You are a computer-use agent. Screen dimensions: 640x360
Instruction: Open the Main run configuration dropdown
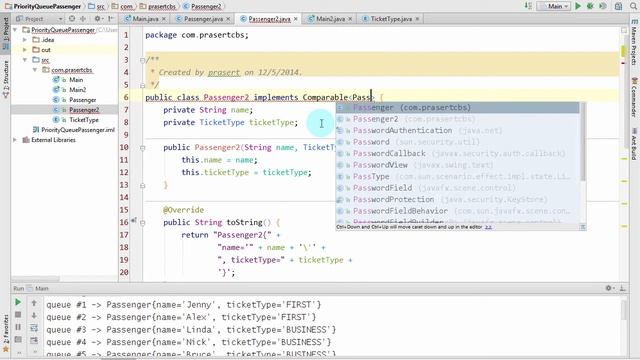point(554,6)
